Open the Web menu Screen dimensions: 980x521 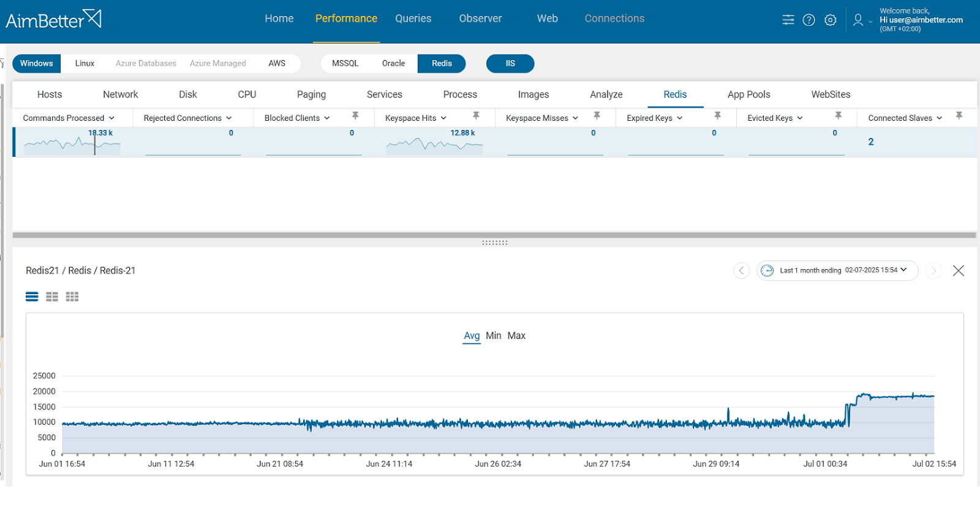click(x=548, y=19)
